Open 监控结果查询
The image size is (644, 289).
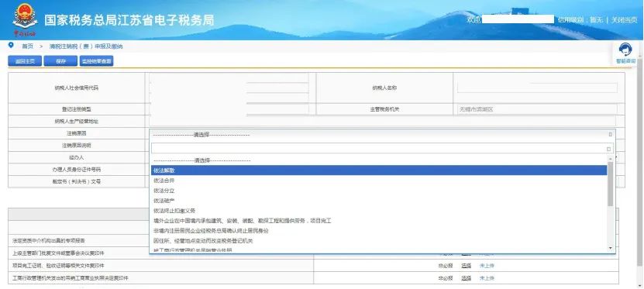pyautogui.click(x=97, y=61)
